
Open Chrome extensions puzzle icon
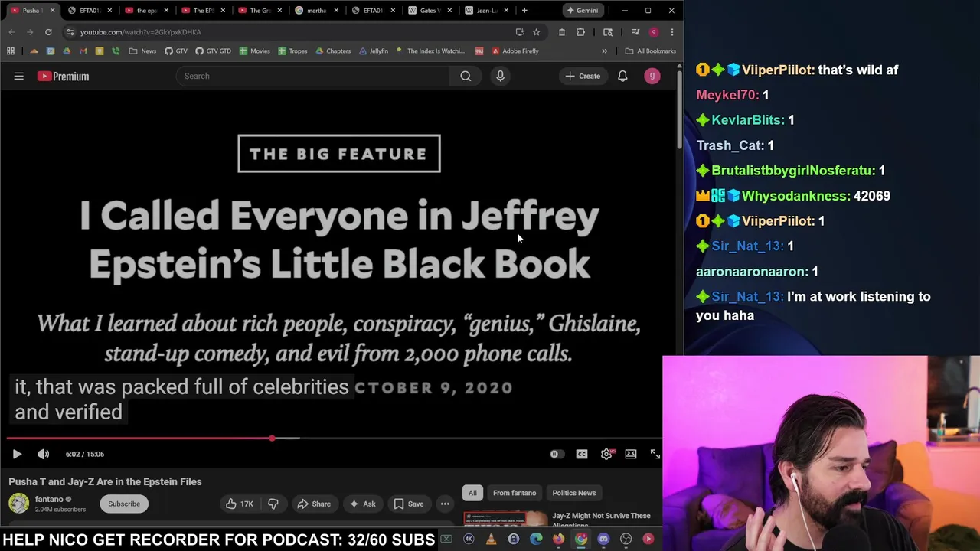[x=580, y=32]
